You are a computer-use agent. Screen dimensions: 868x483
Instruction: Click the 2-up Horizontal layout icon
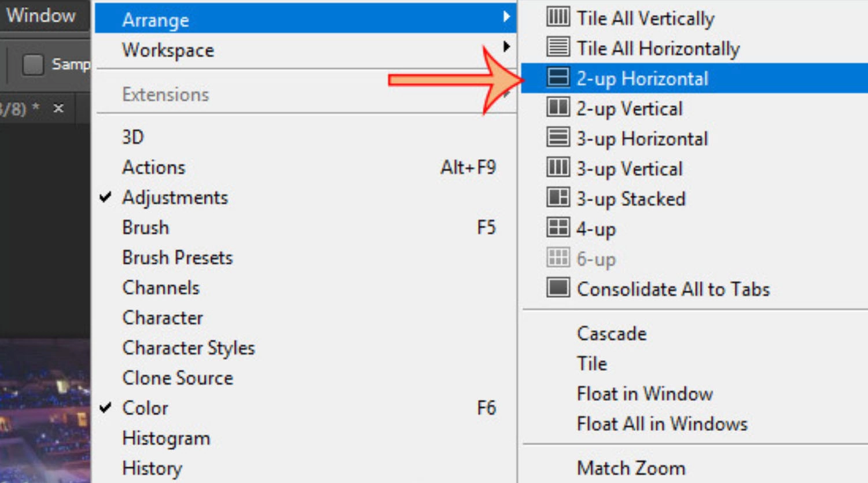(558, 77)
